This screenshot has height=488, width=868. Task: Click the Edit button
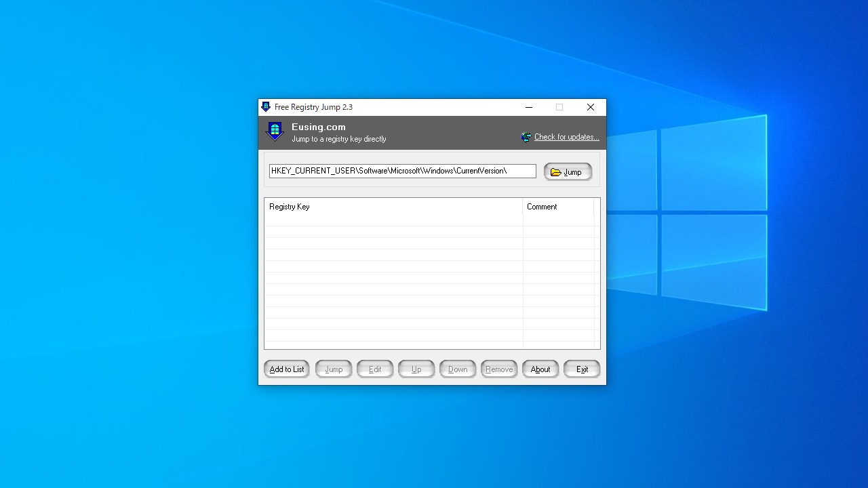point(375,369)
